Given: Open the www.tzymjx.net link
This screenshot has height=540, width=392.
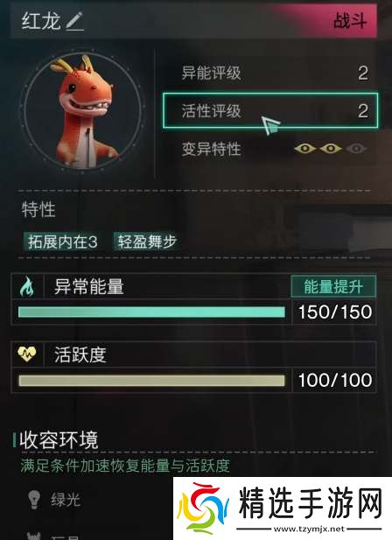Looking at the screenshot, I should (309, 529).
